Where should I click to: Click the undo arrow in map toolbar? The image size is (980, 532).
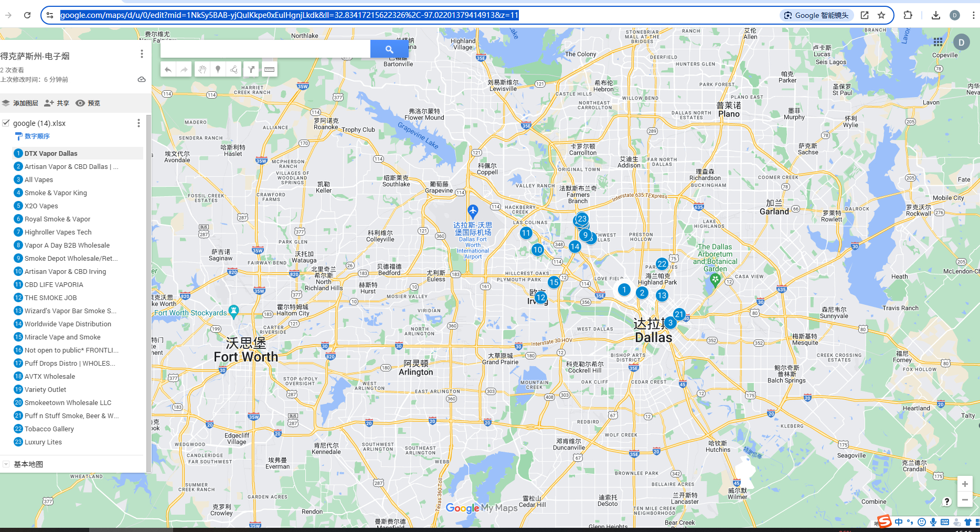168,69
